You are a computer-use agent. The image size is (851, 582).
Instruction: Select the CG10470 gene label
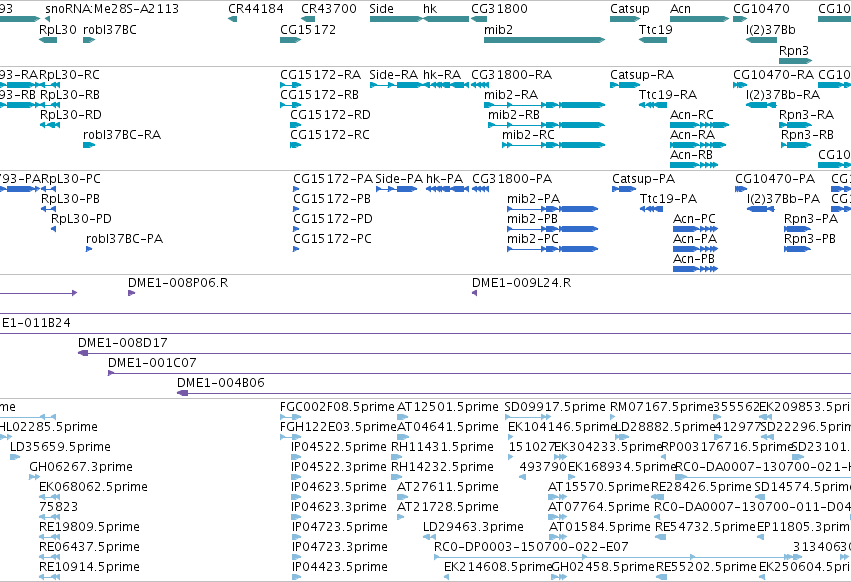tap(761, 9)
